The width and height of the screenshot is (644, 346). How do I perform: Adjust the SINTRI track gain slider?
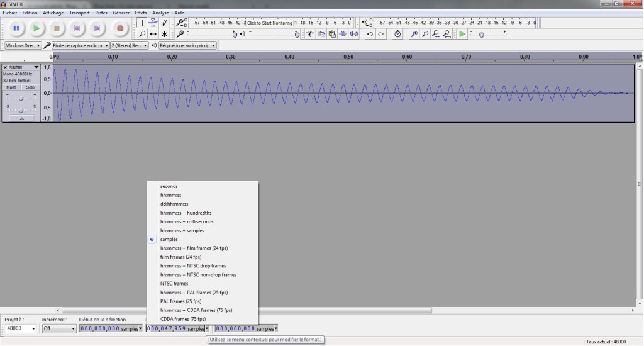point(21,98)
